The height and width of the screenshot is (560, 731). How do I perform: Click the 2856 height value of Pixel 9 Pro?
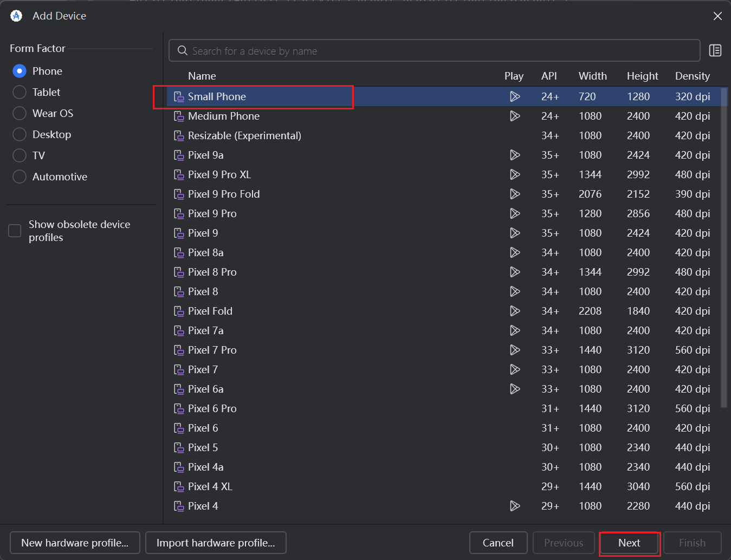tap(638, 213)
